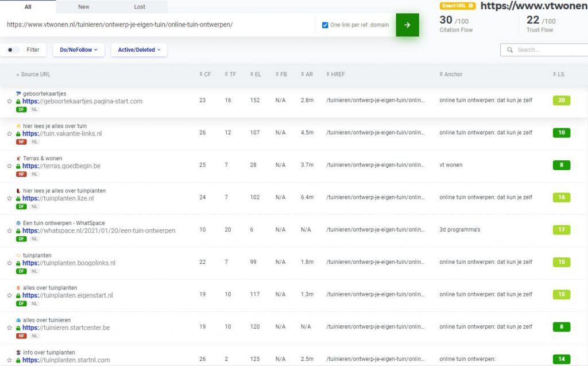Toggle the Filter switch on
Image resolution: width=588 pixels, height=366 pixels.
point(13,50)
